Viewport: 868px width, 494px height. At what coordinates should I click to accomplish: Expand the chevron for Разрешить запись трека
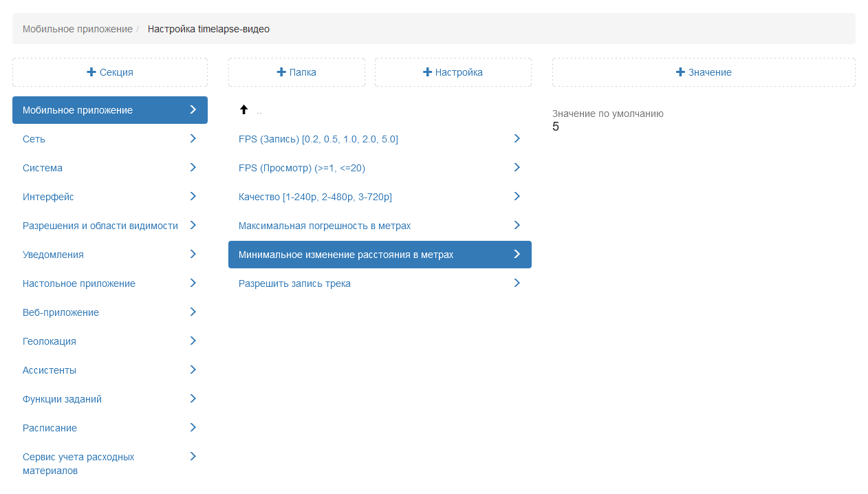[x=517, y=283]
